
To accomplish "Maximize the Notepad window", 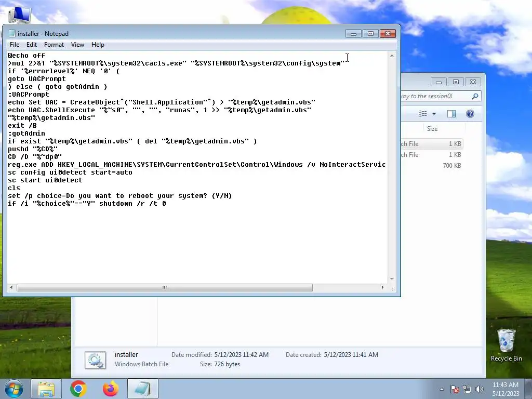I will tap(370, 34).
